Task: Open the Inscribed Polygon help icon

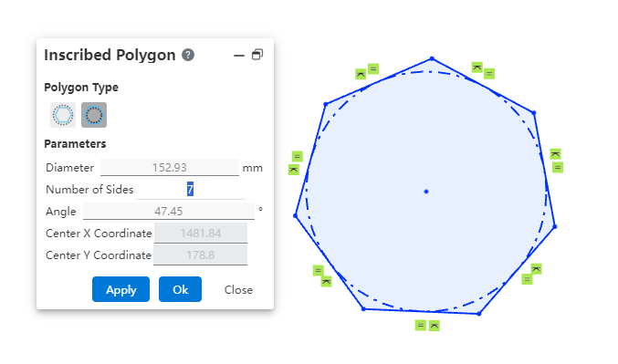Action: click(188, 55)
